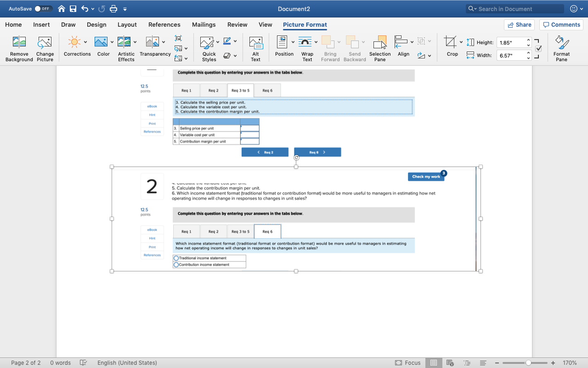The image size is (588, 368).
Task: Switch to the Review tab
Action: 237,25
